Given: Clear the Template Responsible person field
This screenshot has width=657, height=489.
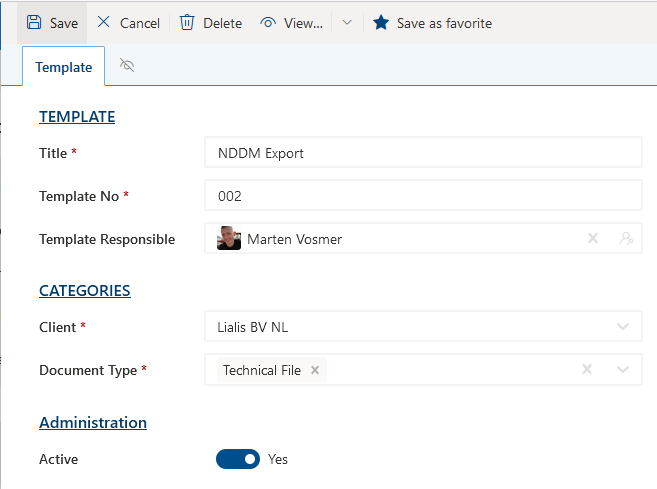Looking at the screenshot, I should pyautogui.click(x=592, y=239).
